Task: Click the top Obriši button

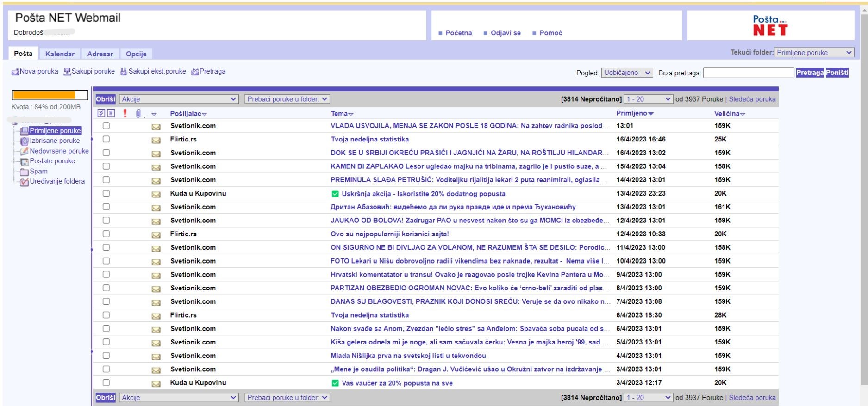Action: 106,99
